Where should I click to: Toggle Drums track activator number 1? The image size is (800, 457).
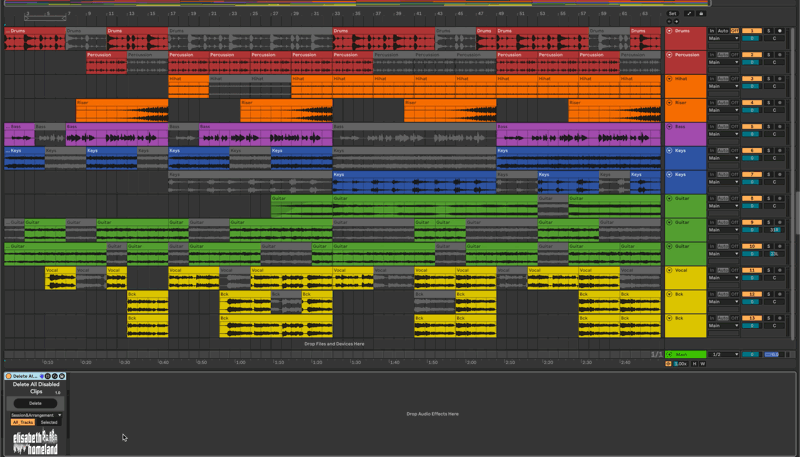click(x=752, y=31)
